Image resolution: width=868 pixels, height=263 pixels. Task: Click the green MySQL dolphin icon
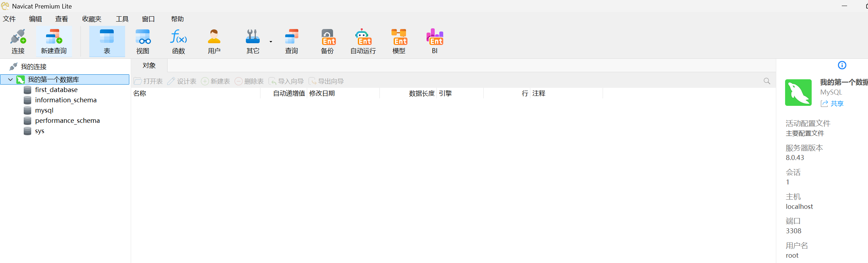[798, 92]
